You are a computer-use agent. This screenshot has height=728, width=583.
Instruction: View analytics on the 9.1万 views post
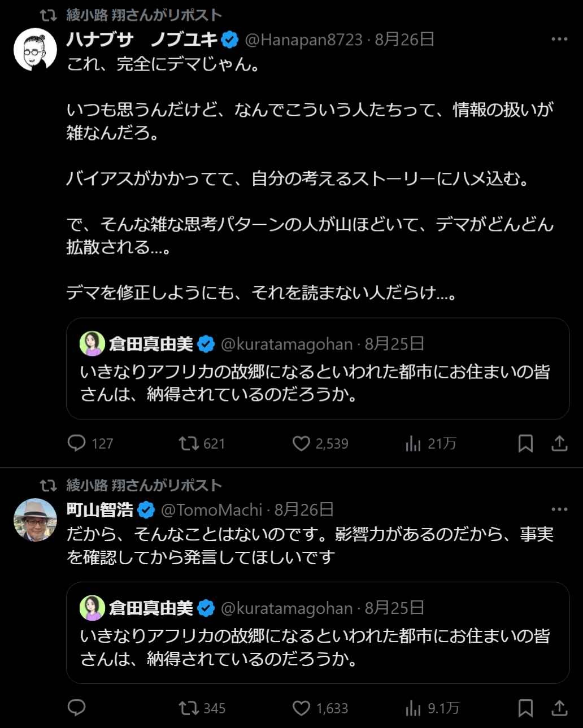[414, 708]
